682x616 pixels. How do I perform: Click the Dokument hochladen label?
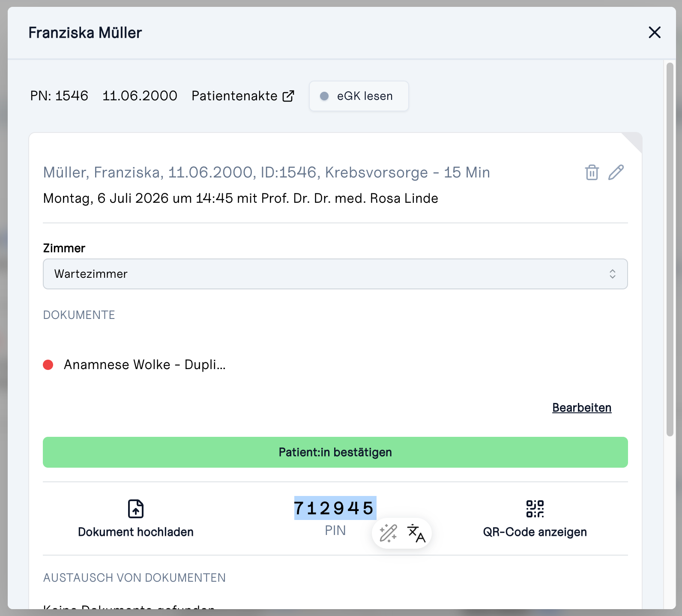(x=136, y=532)
